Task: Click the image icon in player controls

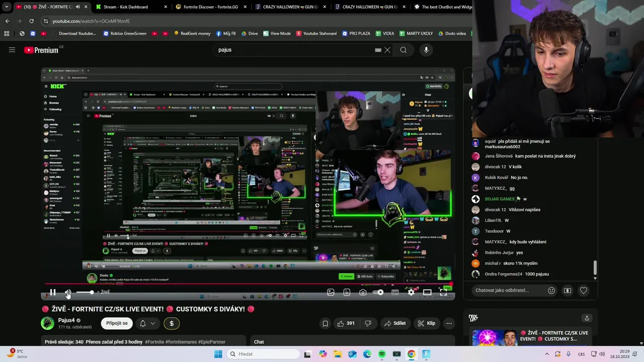Action: [331, 292]
